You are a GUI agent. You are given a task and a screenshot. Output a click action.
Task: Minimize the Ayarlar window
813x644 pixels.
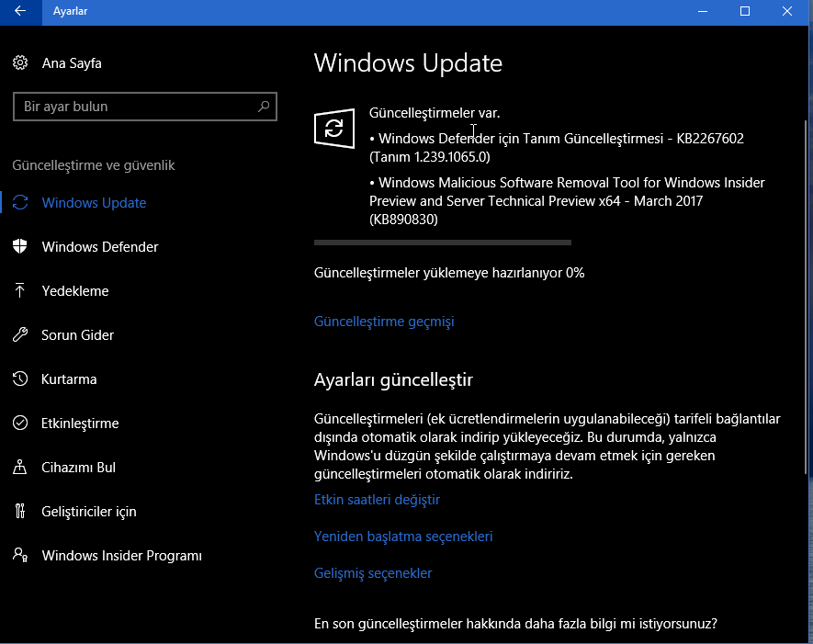pyautogui.click(x=703, y=11)
